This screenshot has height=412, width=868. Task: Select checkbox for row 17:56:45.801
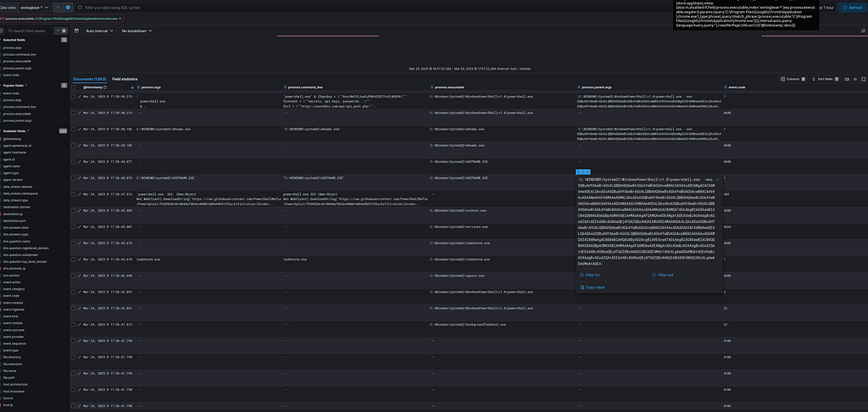74,226
